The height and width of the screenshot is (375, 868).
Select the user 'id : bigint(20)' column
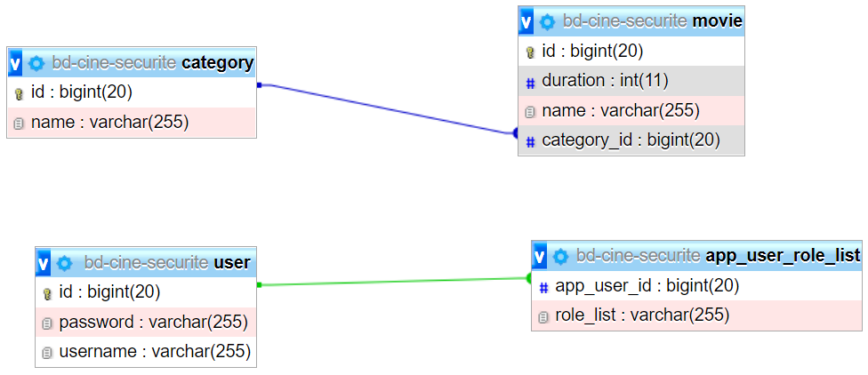(146, 292)
